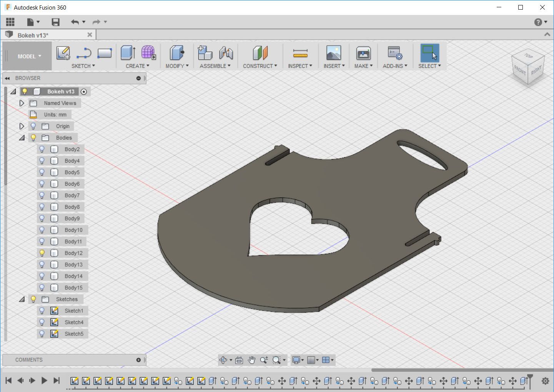Screen dimensions: 554x392
Task: Open the Scripts and Add-Ins icon
Action: 395,53
